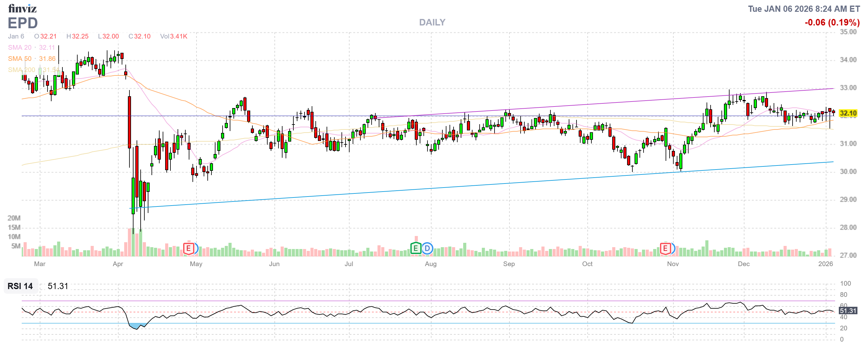
Task: Toggle the SMA 200 indicator label
Action: point(21,70)
